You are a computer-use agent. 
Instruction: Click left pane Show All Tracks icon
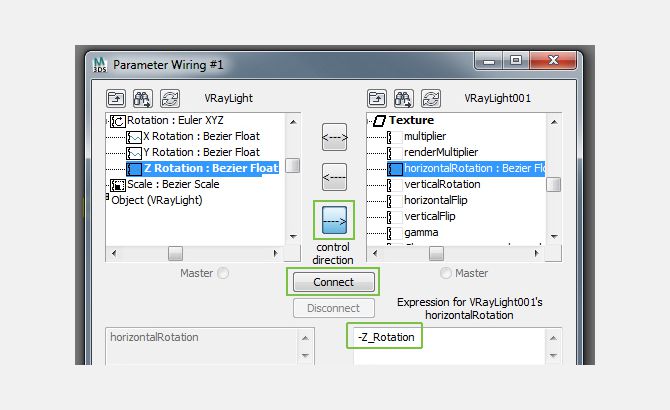pyautogui.click(x=116, y=99)
